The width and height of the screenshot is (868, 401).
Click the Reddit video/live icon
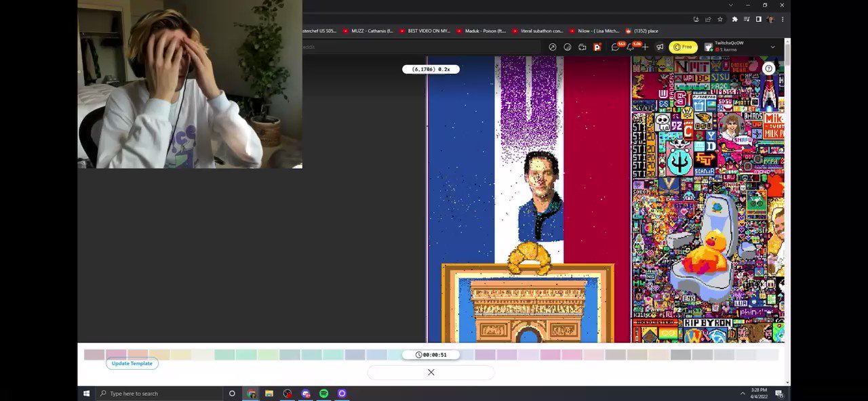tap(583, 47)
